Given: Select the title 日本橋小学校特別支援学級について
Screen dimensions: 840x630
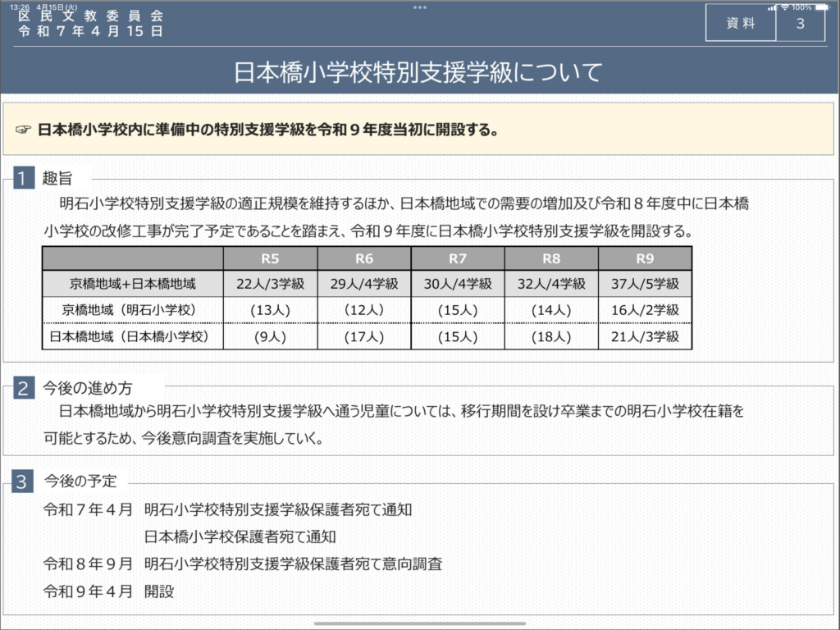Looking at the screenshot, I should (418, 72).
